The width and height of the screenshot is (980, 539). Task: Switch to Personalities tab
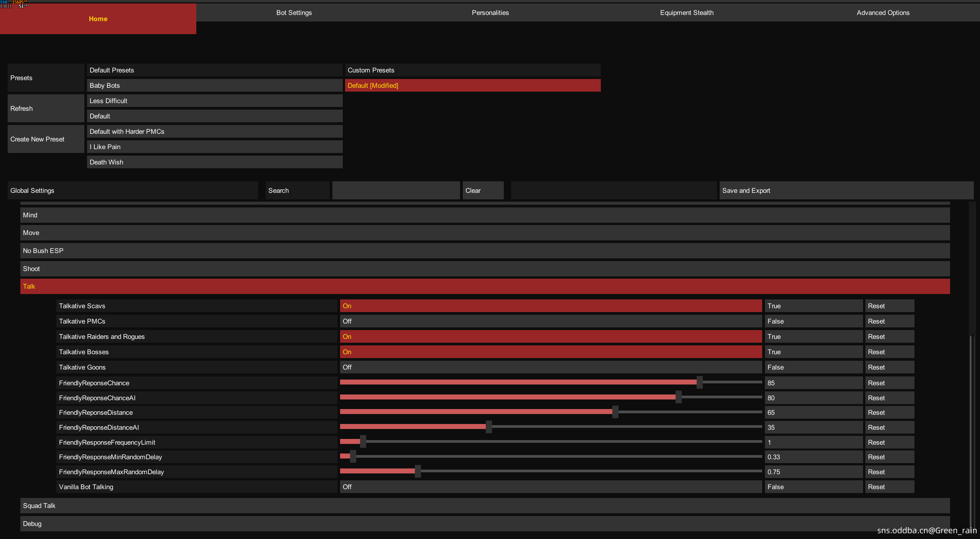pyautogui.click(x=490, y=13)
